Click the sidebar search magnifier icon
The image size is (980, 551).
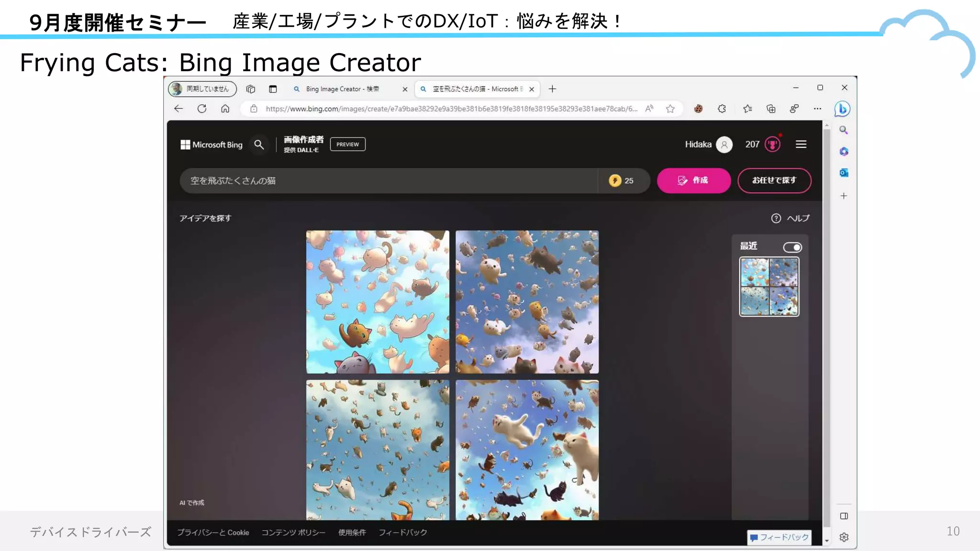pyautogui.click(x=844, y=130)
